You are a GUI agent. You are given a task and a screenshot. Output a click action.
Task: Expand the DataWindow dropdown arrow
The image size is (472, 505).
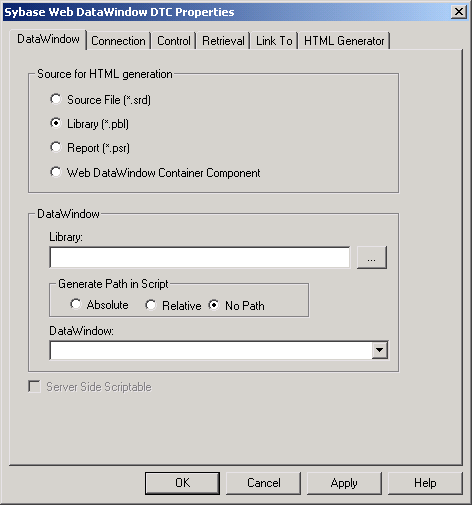click(x=380, y=350)
